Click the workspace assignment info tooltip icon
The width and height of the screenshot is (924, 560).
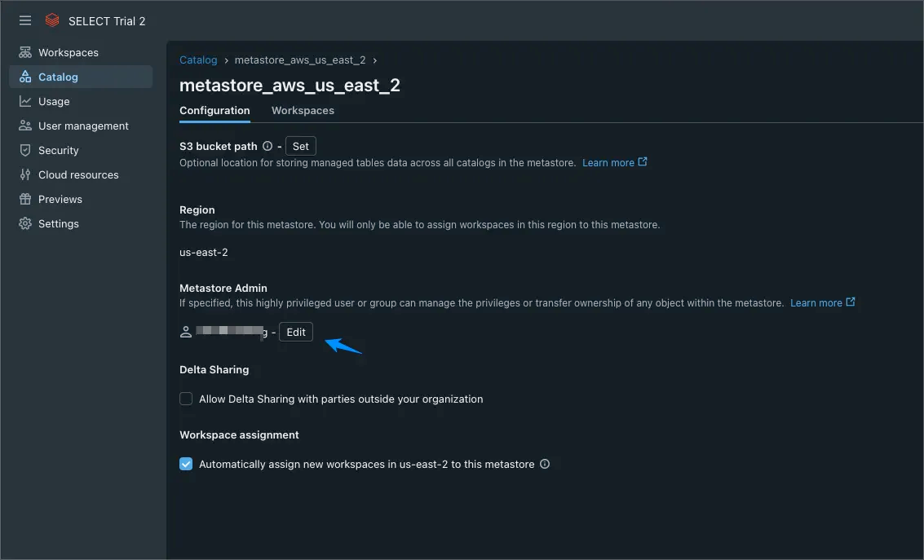pos(545,463)
